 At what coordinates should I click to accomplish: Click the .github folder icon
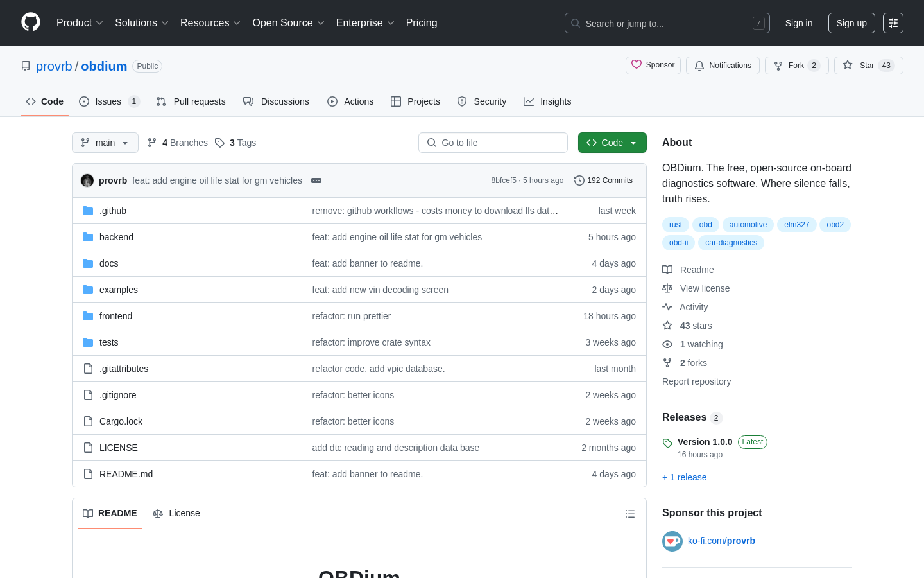(88, 211)
